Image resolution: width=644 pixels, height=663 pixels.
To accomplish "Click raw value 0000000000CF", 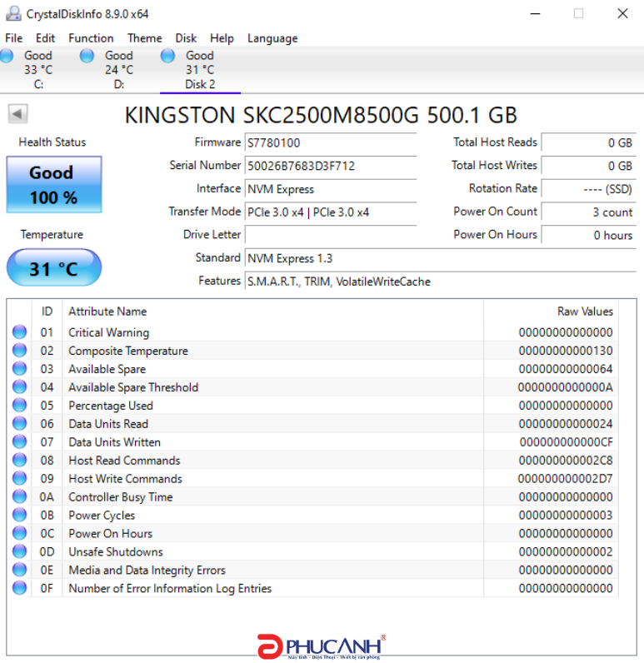I will 567,442.
